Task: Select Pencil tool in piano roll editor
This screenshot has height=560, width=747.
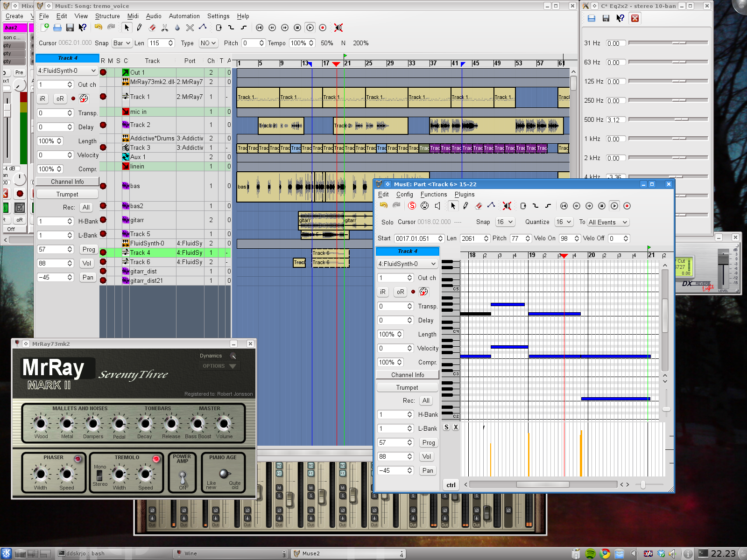Action: click(x=465, y=206)
